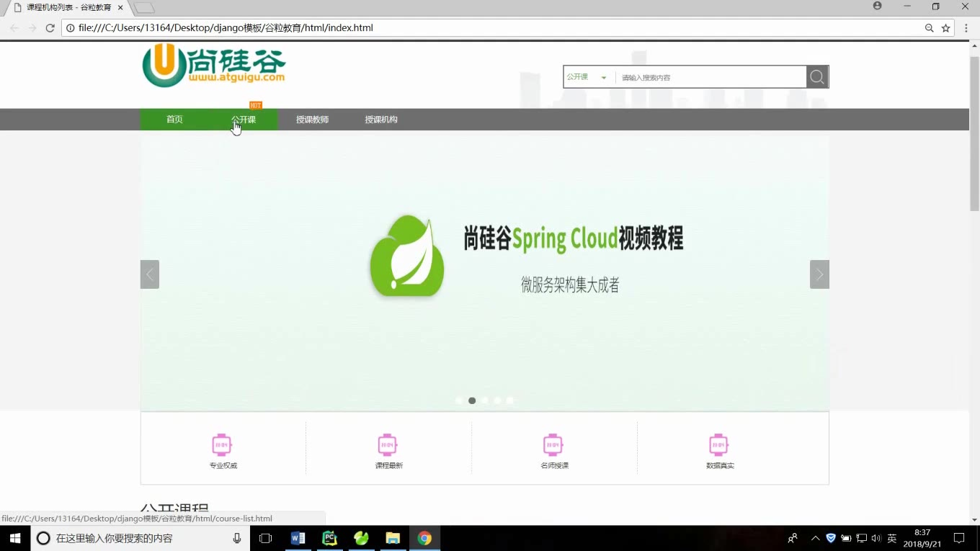Click the 尚硅谷 logo
980x551 pixels.
click(214, 66)
